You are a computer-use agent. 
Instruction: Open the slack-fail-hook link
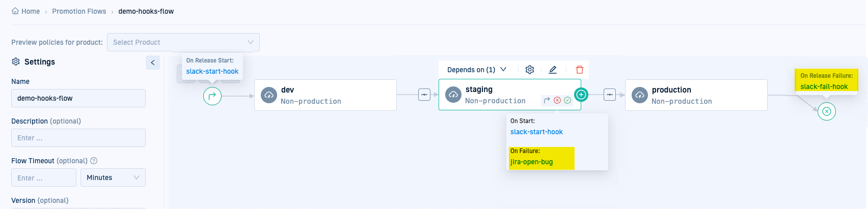(x=824, y=86)
